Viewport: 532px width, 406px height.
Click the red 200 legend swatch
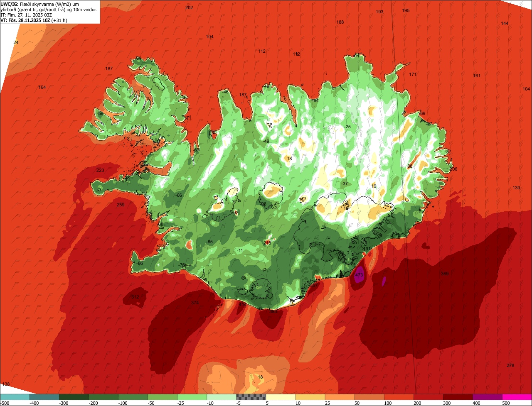pyautogui.click(x=428, y=397)
